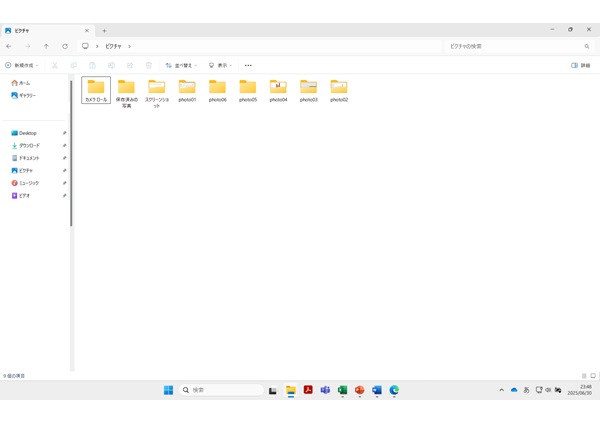
Task: Click the Back arrow button
Action: click(x=9, y=46)
